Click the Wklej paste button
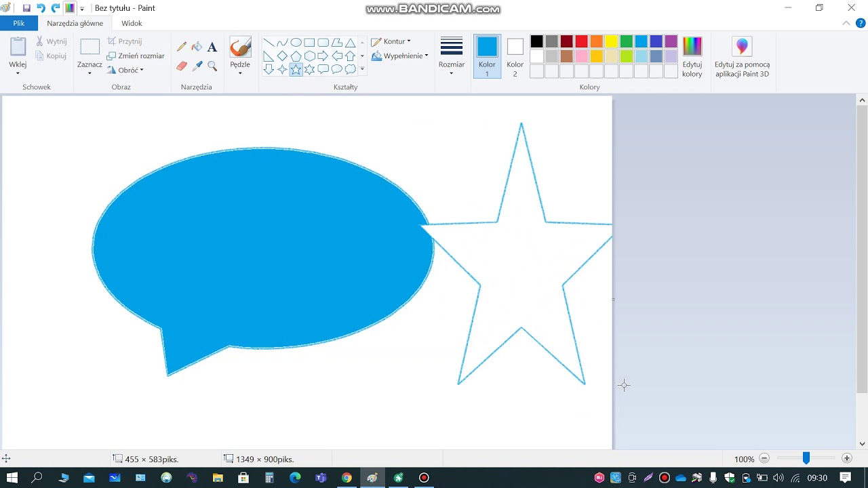Image resolution: width=868 pixels, height=488 pixels. (18, 52)
